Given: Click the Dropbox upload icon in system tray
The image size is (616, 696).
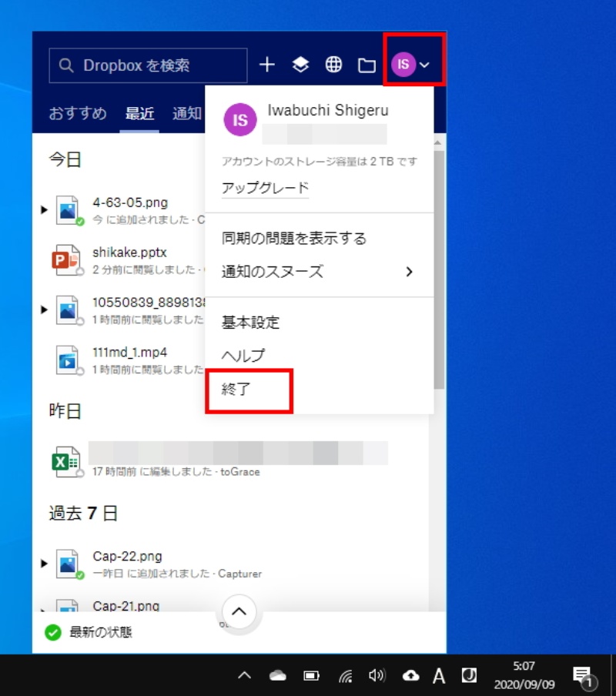Looking at the screenshot, I should 411,675.
